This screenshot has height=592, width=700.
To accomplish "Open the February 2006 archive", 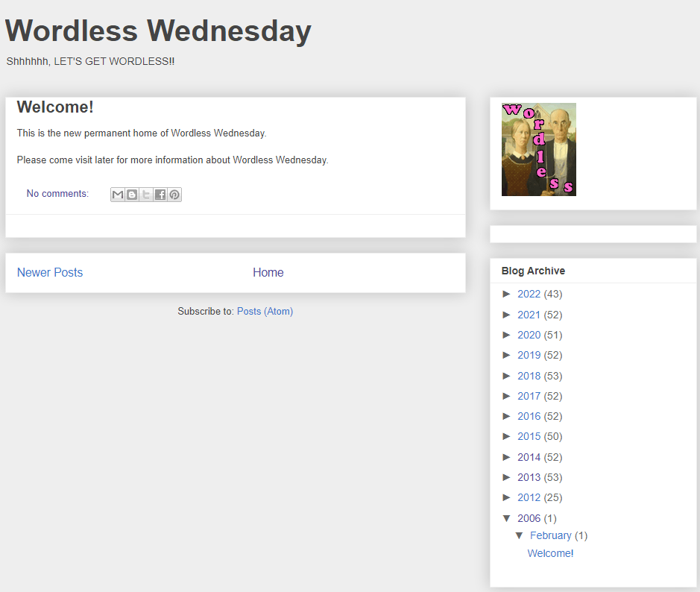I will coord(551,535).
